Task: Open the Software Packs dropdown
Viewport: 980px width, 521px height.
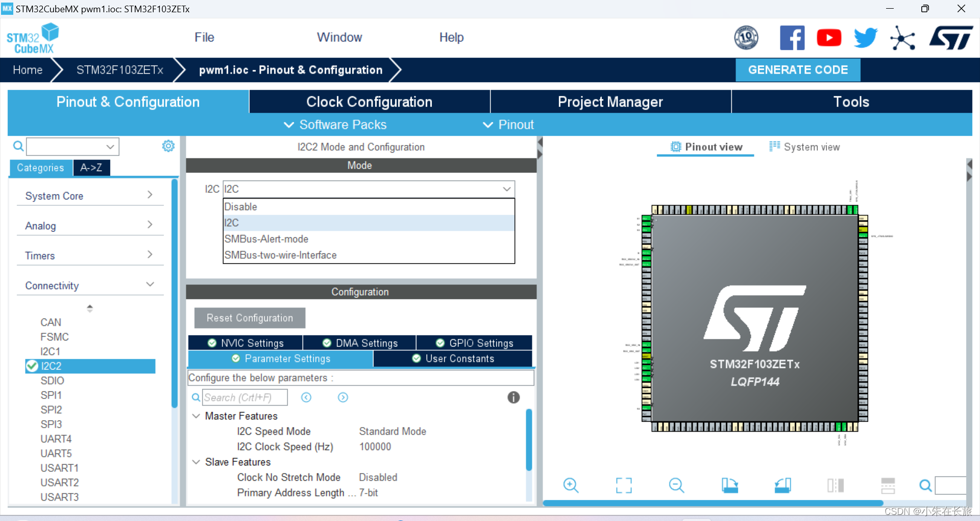Action: click(x=335, y=125)
